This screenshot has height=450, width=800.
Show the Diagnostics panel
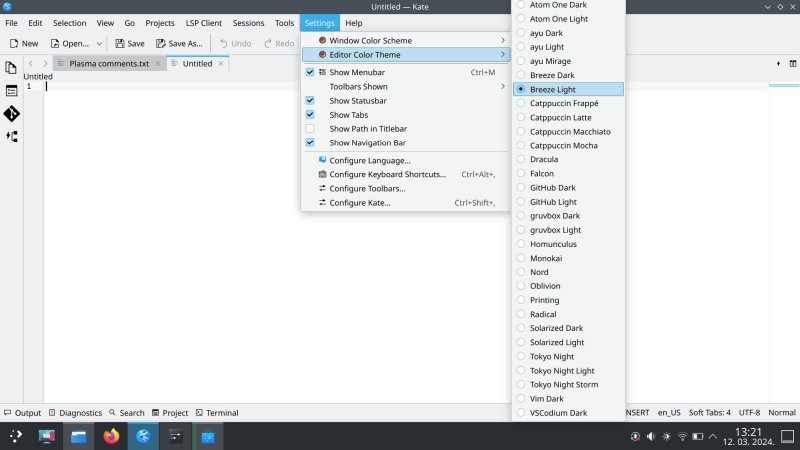click(x=75, y=412)
